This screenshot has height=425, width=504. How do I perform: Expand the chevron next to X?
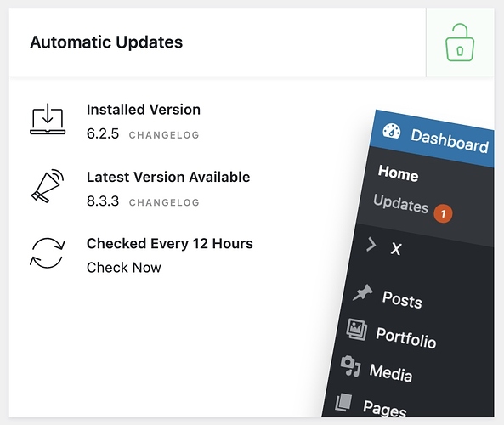click(371, 245)
